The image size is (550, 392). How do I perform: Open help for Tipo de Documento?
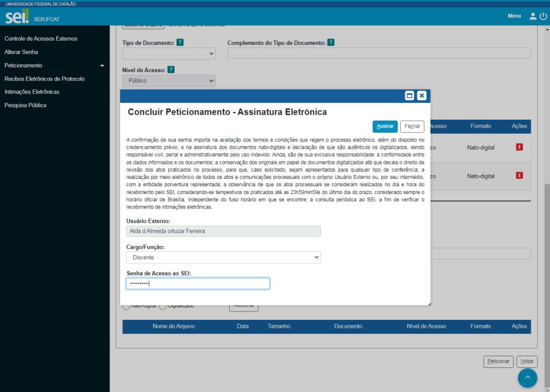tap(180, 42)
